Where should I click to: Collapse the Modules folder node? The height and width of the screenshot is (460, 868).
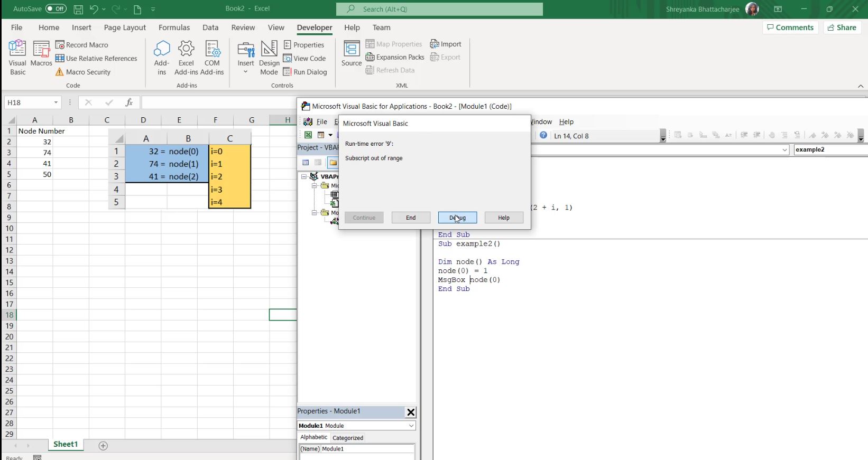tap(314, 212)
